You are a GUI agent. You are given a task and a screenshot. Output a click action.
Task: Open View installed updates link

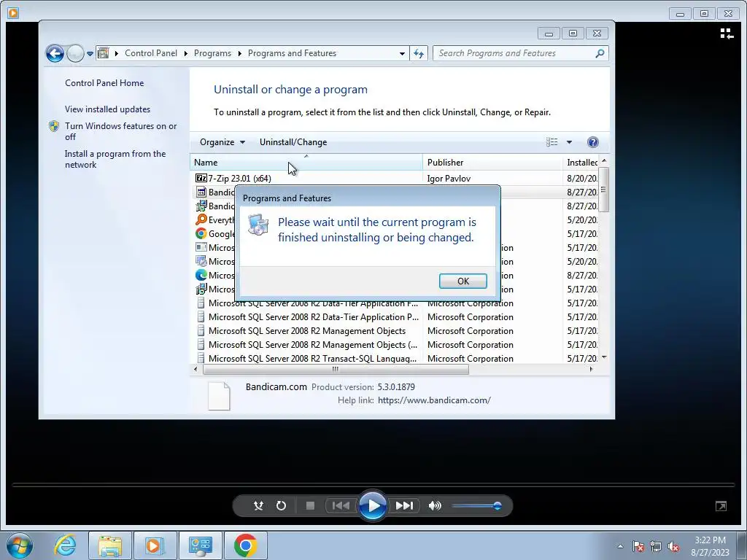click(108, 109)
